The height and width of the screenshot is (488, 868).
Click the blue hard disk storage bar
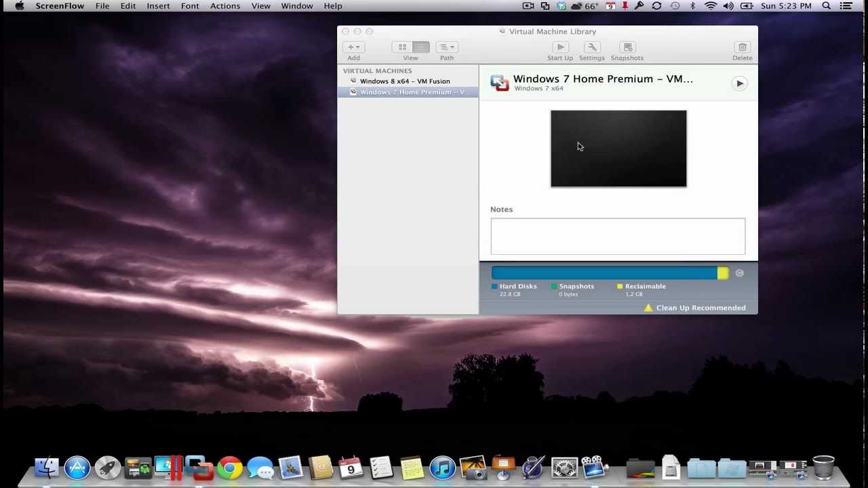coord(604,273)
